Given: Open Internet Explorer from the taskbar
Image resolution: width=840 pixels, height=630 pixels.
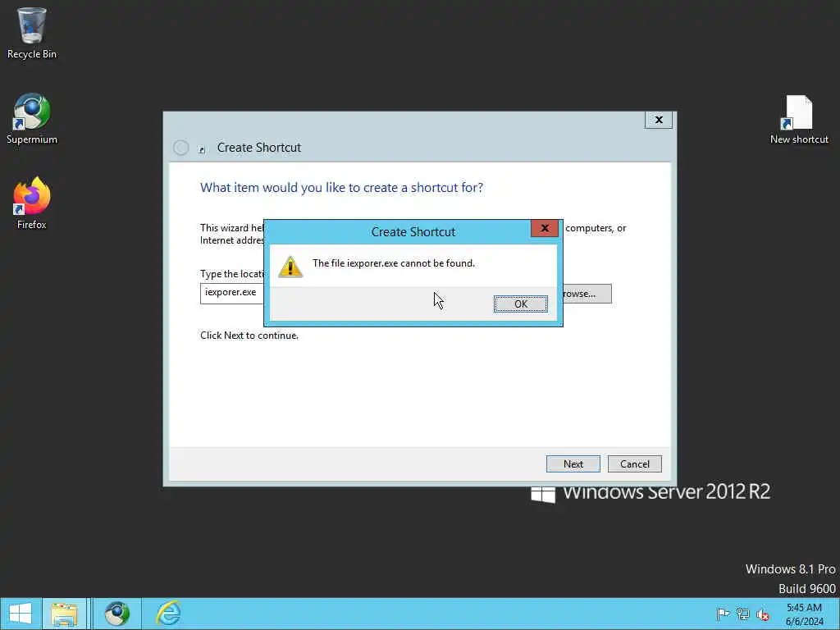Looking at the screenshot, I should [x=168, y=614].
